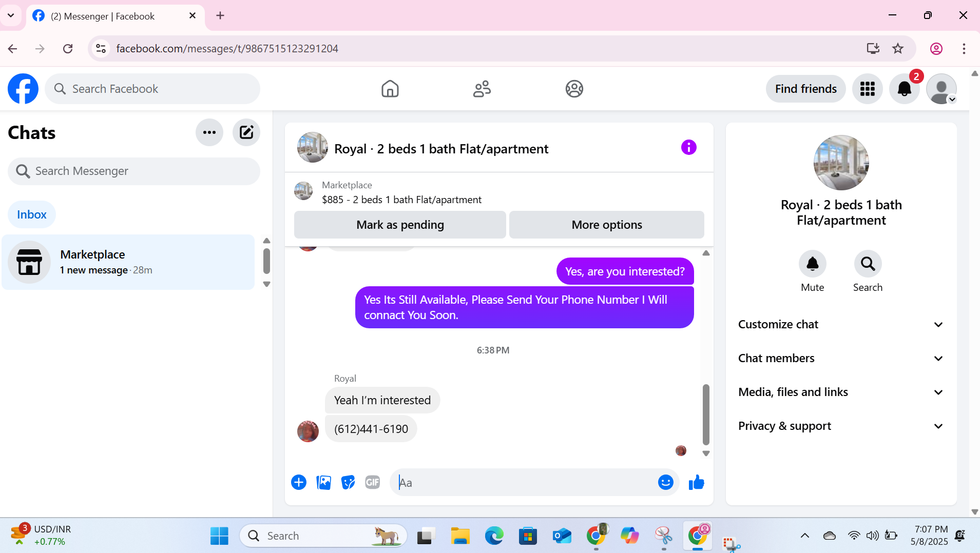The image size is (980, 553).
Task: Open More options for the listing
Action: [607, 225]
